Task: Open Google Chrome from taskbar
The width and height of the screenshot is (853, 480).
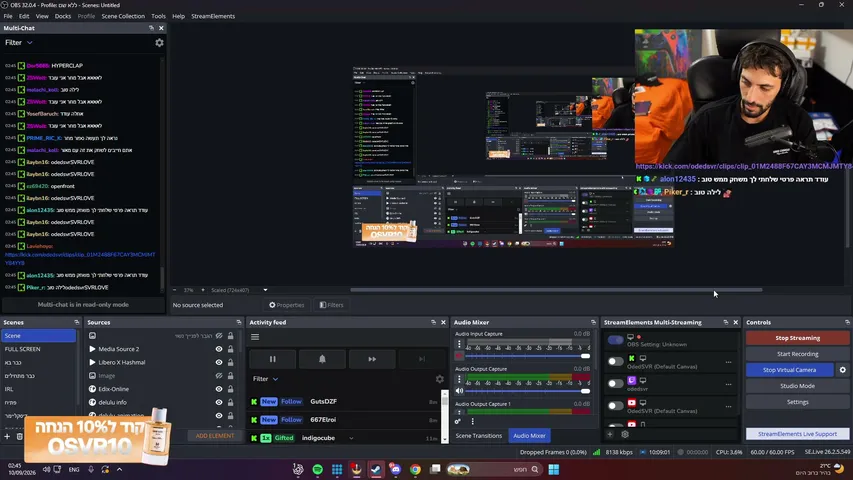Action: 415,469
